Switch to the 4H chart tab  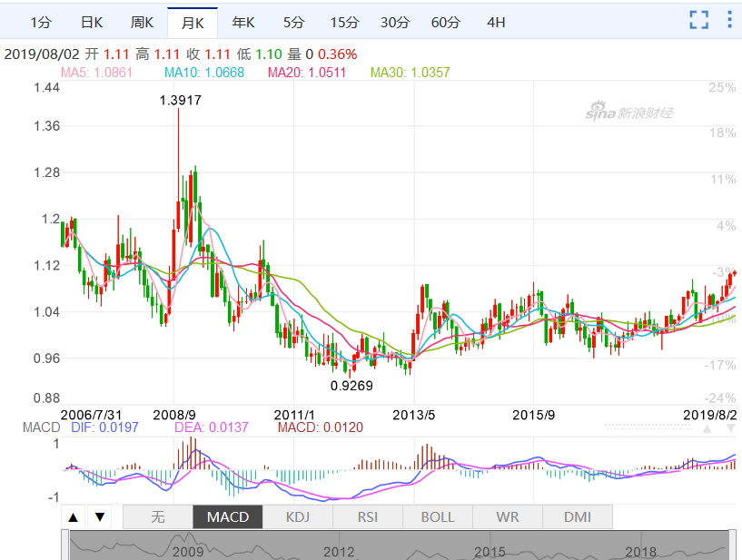click(x=496, y=22)
